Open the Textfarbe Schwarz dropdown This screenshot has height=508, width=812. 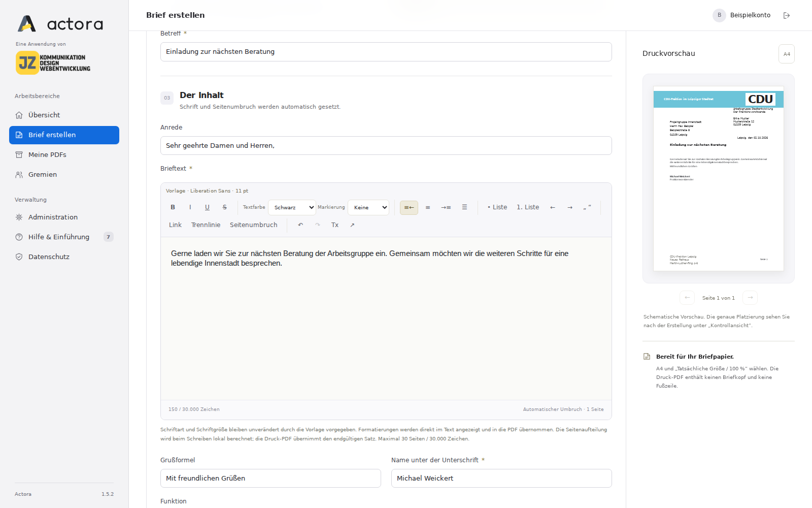click(292, 207)
